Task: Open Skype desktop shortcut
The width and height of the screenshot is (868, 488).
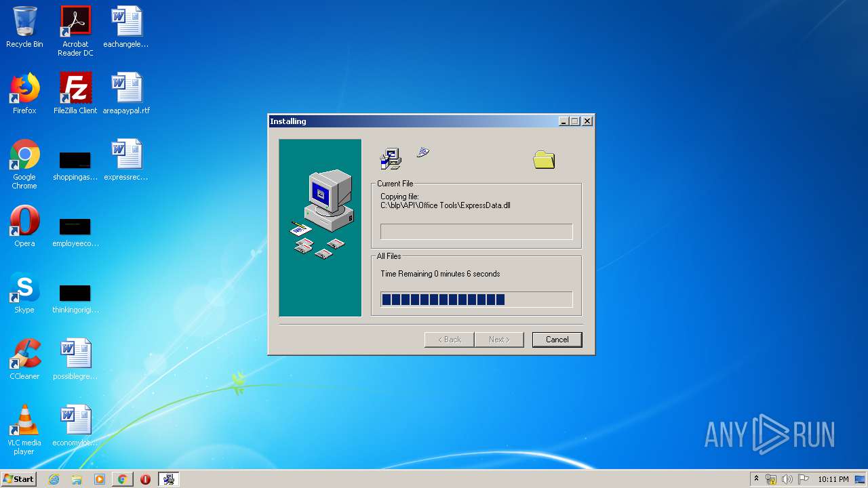Action: (24, 293)
